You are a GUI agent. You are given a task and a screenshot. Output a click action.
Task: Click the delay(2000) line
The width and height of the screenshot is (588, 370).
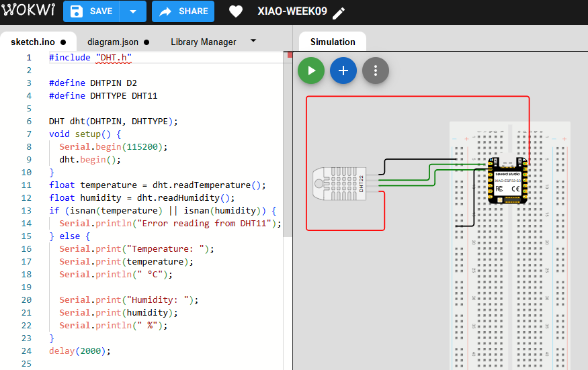[80, 351]
